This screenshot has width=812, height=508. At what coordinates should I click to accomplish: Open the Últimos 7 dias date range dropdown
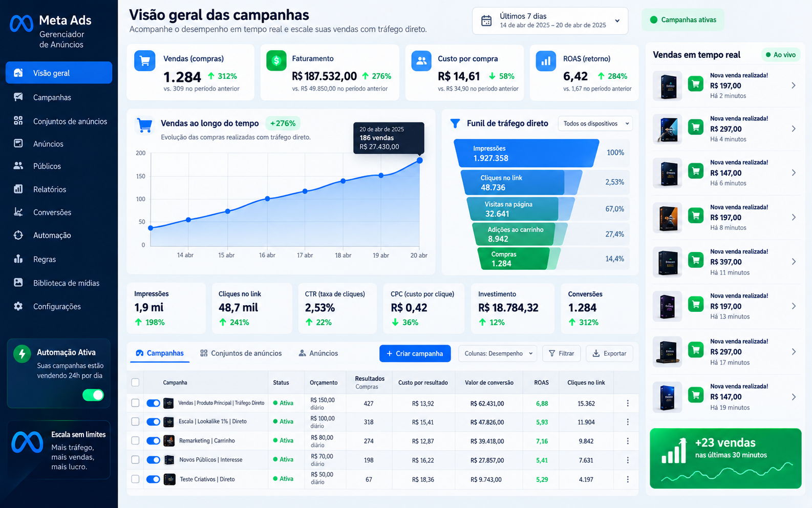pyautogui.click(x=550, y=20)
